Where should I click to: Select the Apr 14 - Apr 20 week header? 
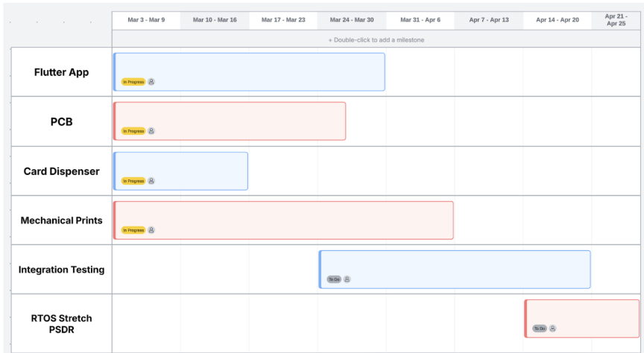coord(557,20)
